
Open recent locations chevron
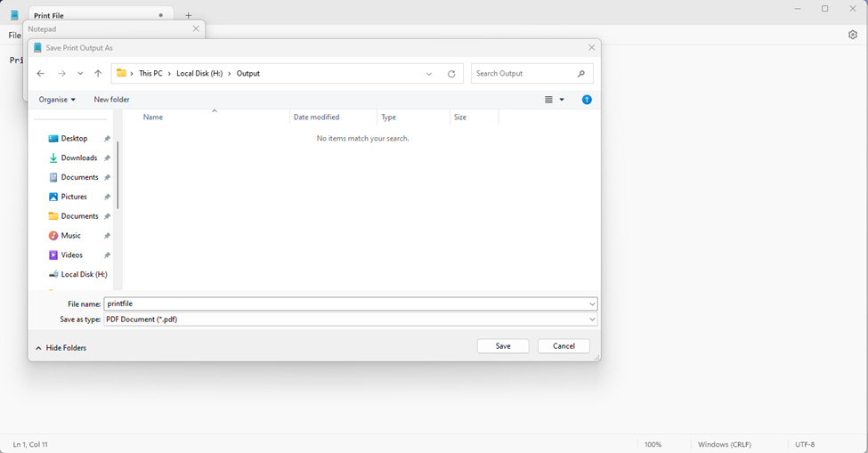click(x=80, y=74)
